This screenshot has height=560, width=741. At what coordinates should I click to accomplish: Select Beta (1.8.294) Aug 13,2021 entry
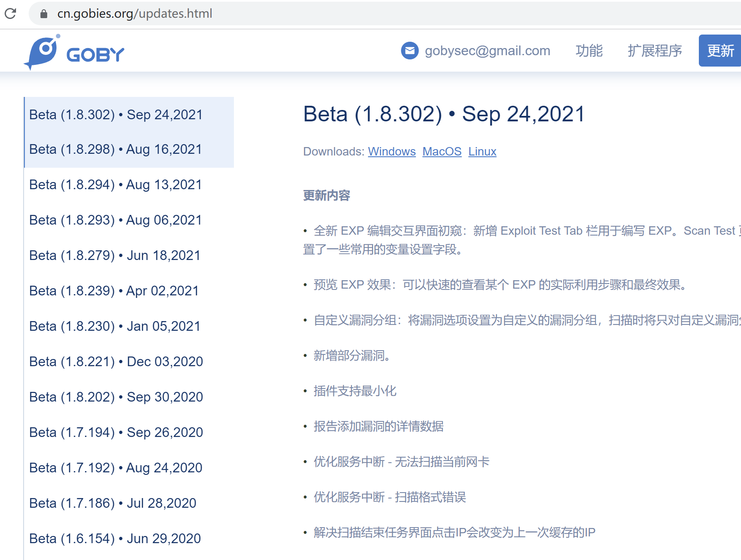click(x=129, y=185)
